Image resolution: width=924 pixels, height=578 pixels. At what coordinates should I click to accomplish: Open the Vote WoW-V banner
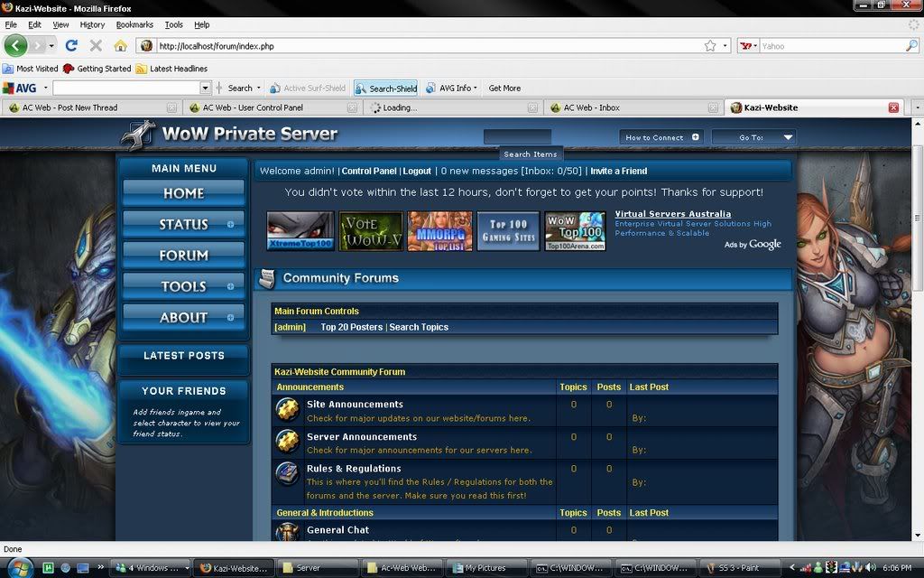coord(371,231)
